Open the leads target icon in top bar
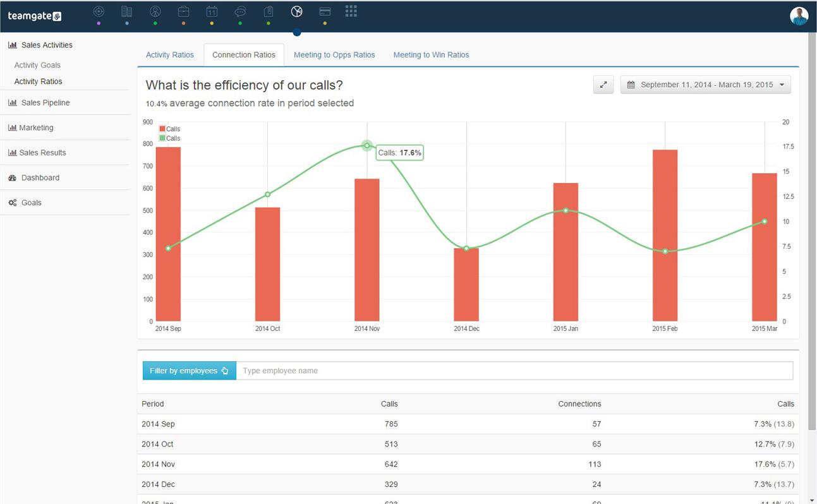The image size is (817, 504). [99, 11]
